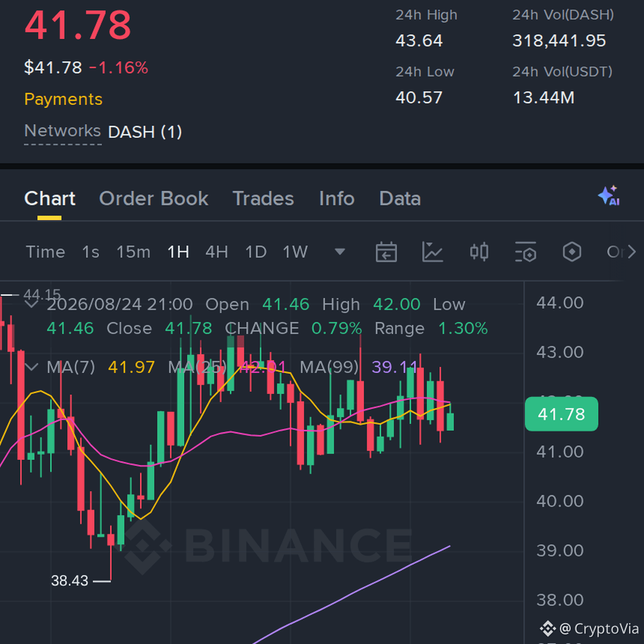The width and height of the screenshot is (644, 644).
Task: Select the 15m interval
Action: pyautogui.click(x=134, y=252)
